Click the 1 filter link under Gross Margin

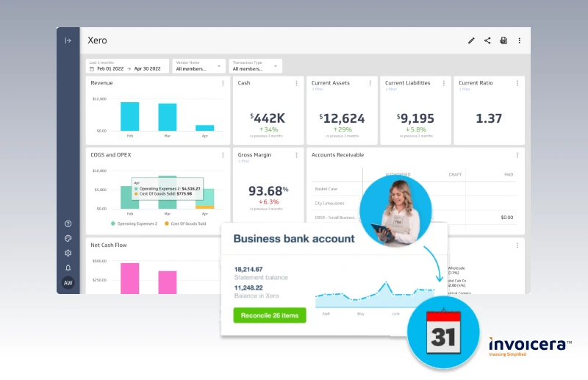244,161
